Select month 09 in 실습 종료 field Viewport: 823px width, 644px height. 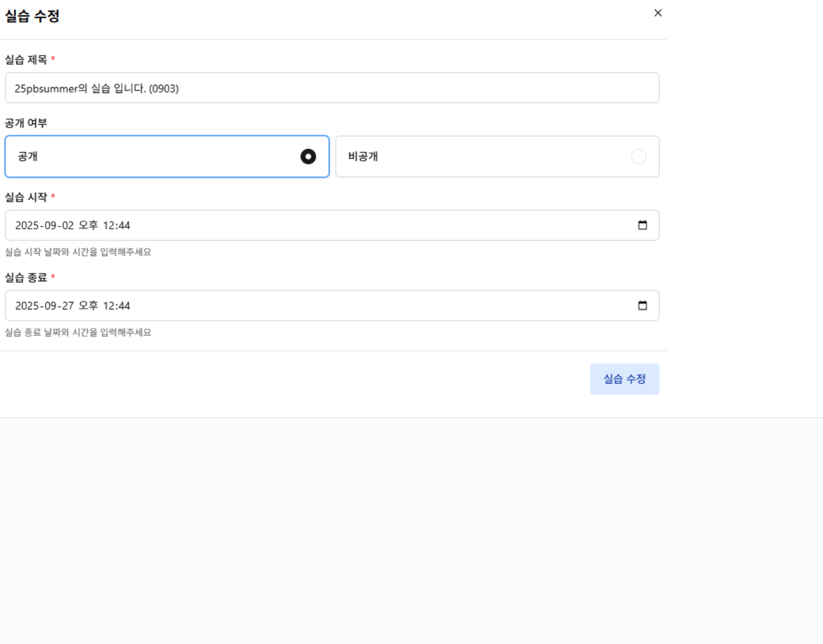[50, 306]
